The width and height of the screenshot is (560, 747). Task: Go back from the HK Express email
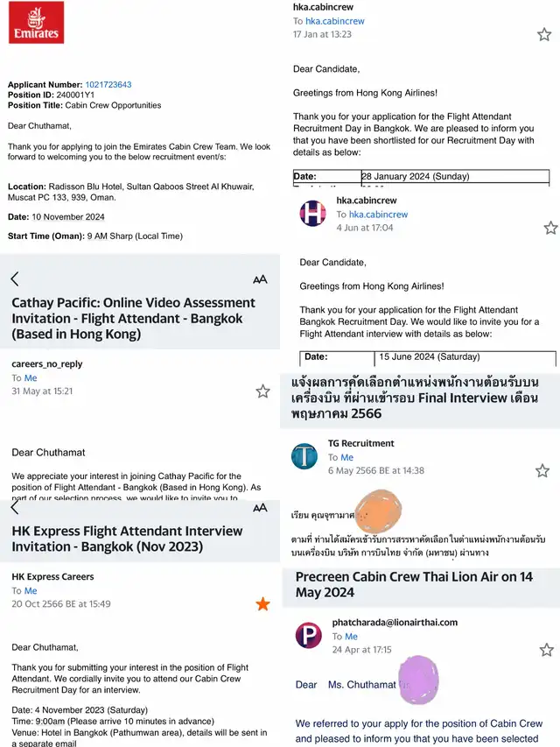15,508
